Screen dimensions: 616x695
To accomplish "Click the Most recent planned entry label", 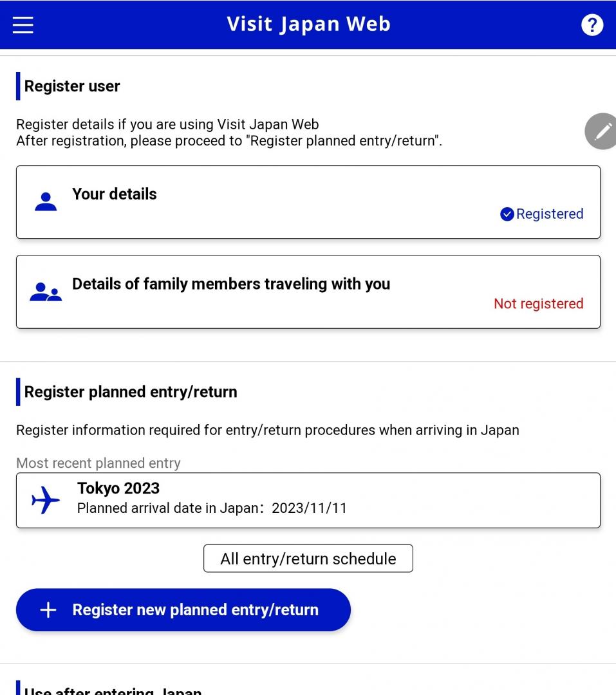I will click(x=98, y=463).
